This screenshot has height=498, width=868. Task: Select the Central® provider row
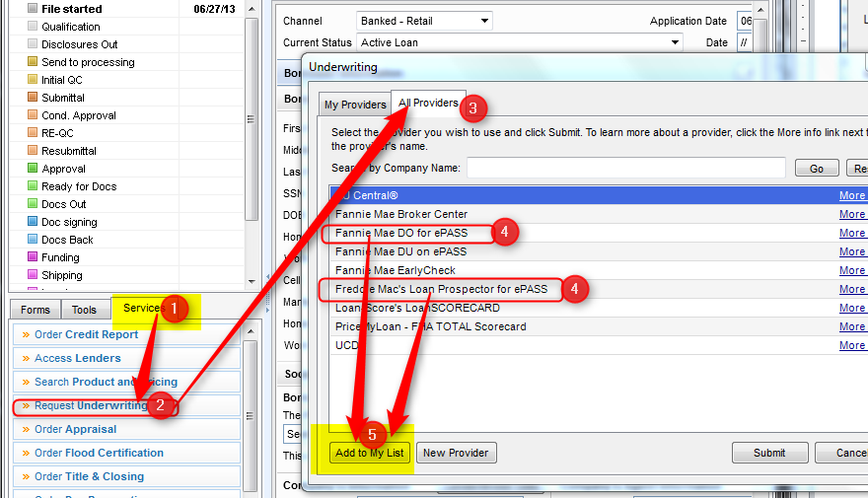point(599,195)
